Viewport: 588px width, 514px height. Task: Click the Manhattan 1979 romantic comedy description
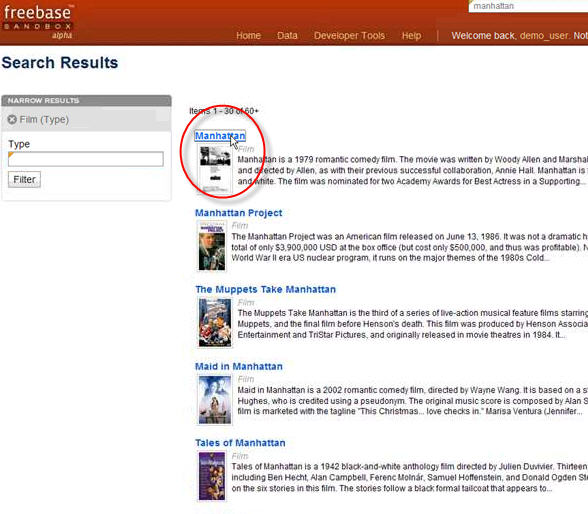point(412,170)
